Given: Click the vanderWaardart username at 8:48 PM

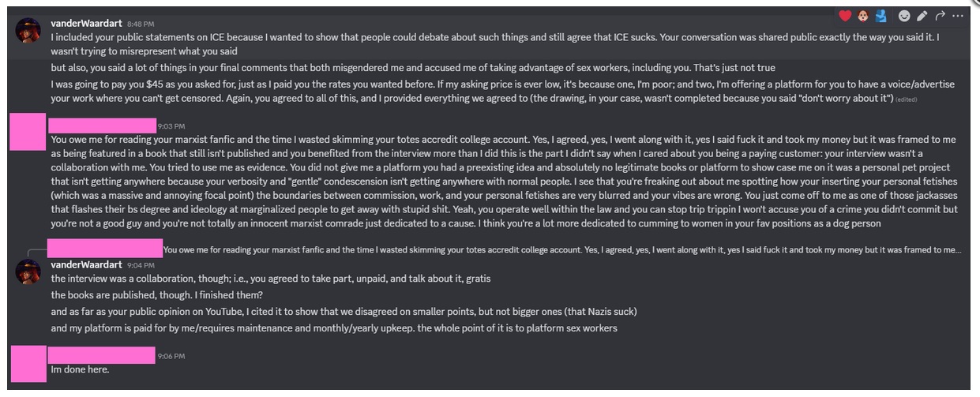Looking at the screenshot, I should point(86,24).
